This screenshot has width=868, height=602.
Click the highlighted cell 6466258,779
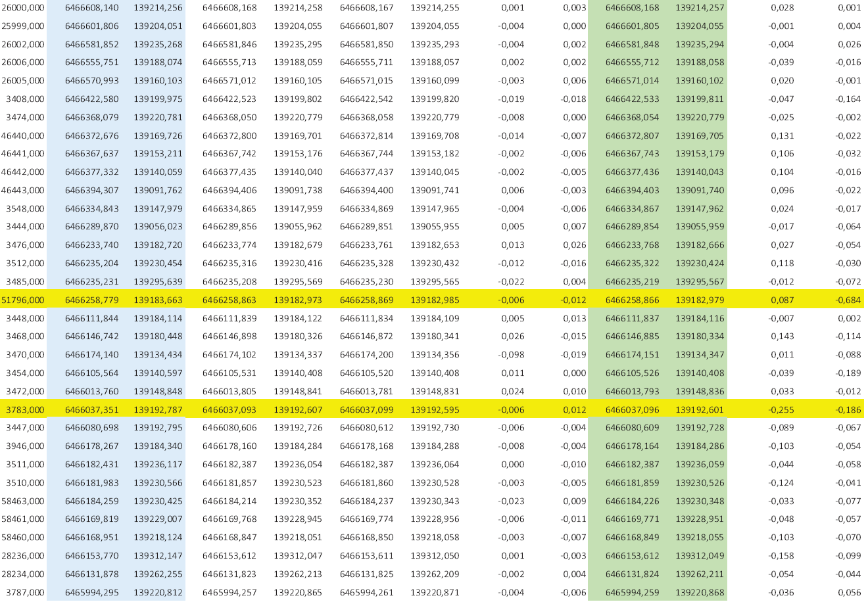92,300
